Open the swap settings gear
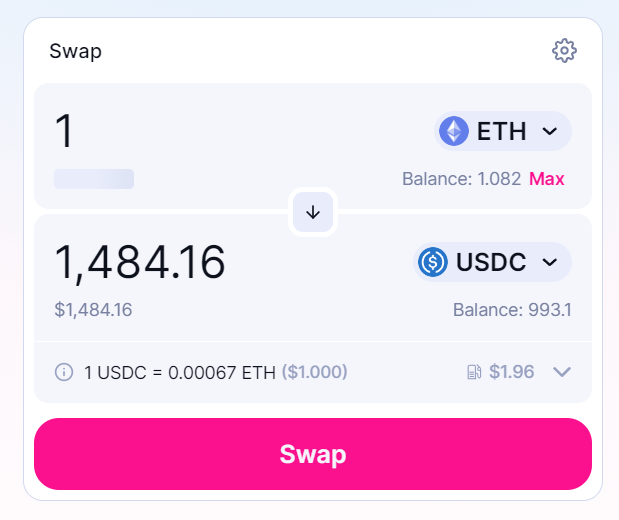619x520 pixels. 564,50
